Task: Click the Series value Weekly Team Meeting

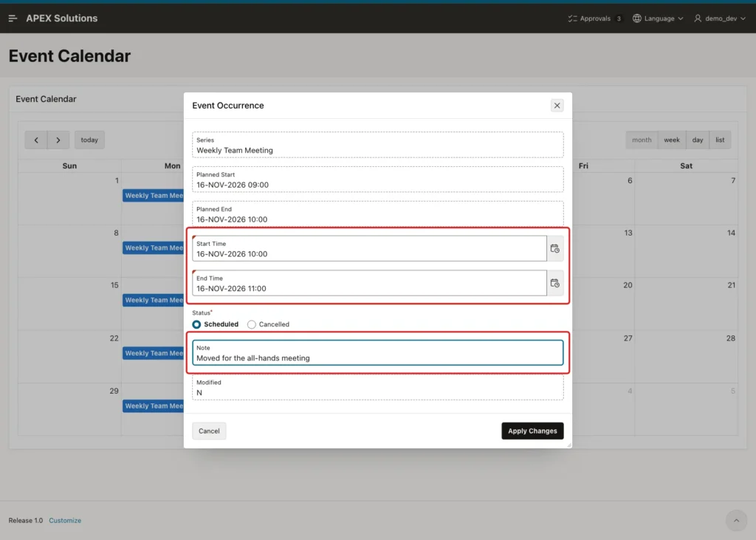Action: [235, 151]
